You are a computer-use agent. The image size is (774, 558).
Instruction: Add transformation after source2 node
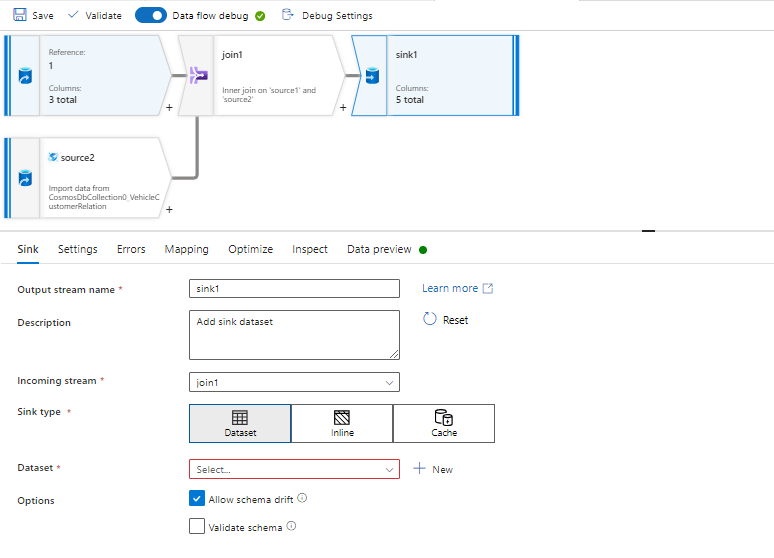point(169,209)
